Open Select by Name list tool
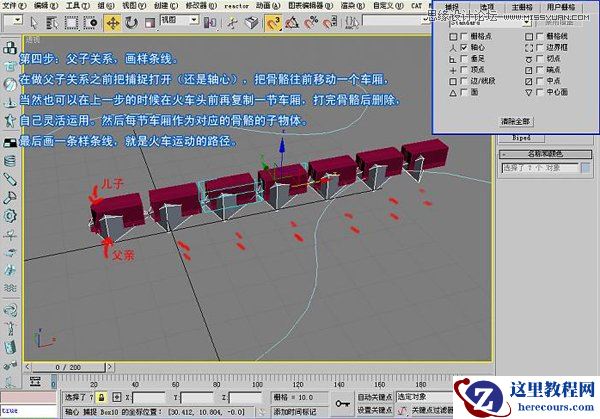The image size is (600, 419). point(52,23)
